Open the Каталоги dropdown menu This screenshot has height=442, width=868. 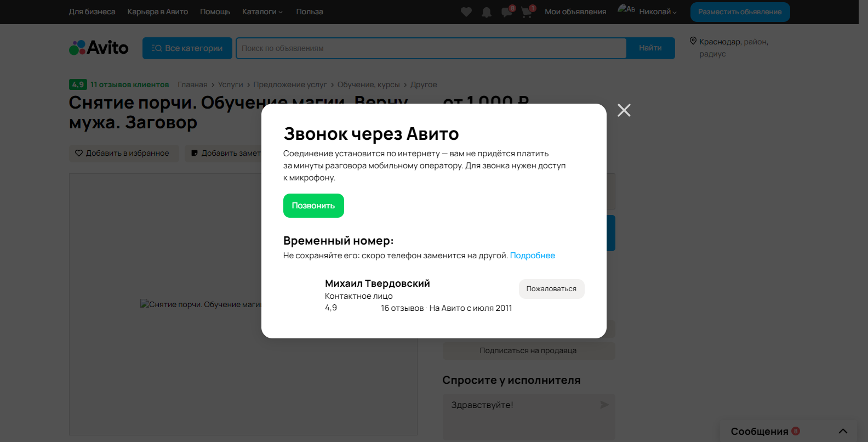pyautogui.click(x=262, y=12)
